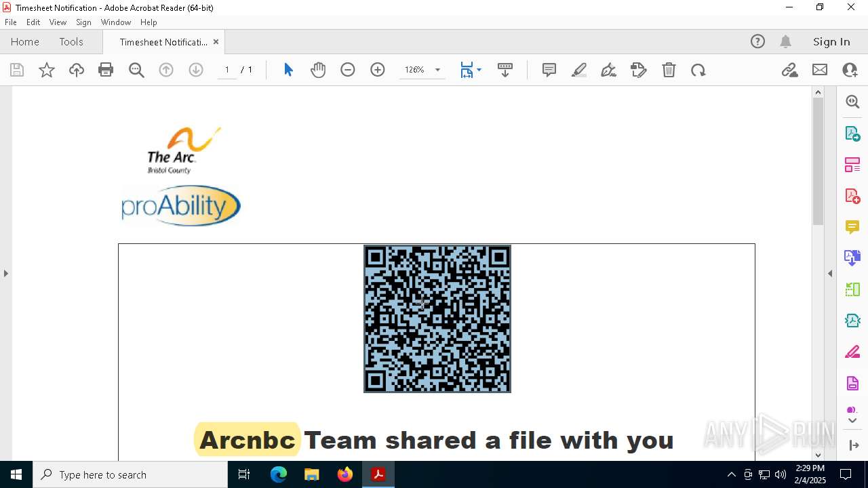Open the search magnifier tool in the right pane
The height and width of the screenshot is (488, 868).
[852, 102]
